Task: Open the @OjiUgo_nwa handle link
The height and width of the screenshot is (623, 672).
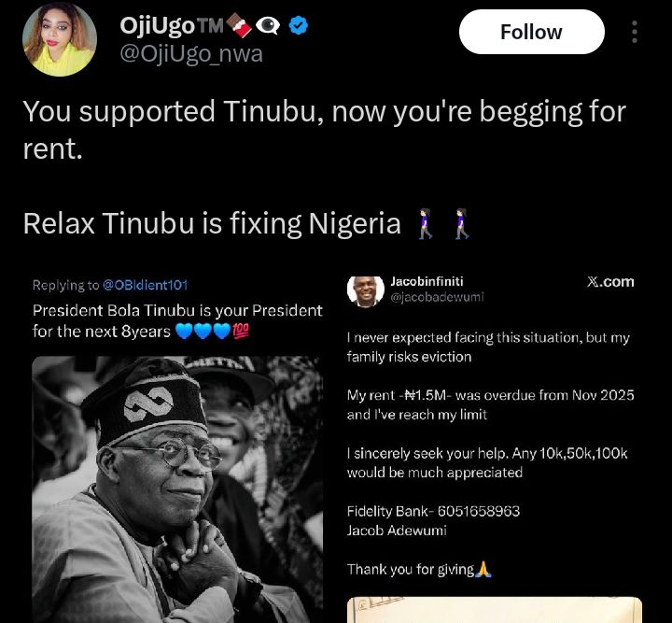Action: (191, 54)
